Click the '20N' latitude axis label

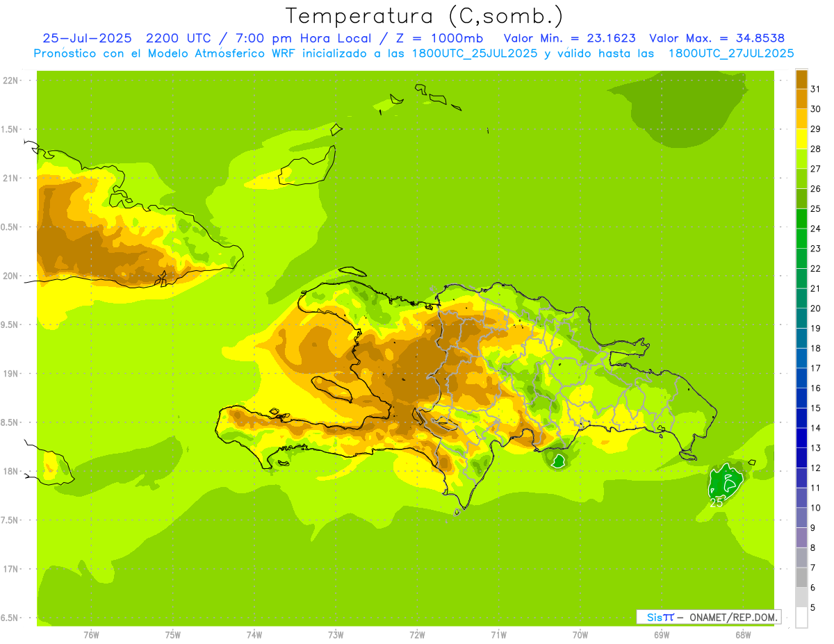coord(10,276)
